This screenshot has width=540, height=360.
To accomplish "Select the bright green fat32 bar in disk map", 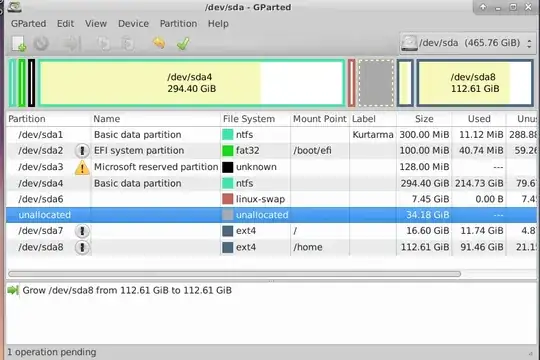I will (x=22, y=83).
